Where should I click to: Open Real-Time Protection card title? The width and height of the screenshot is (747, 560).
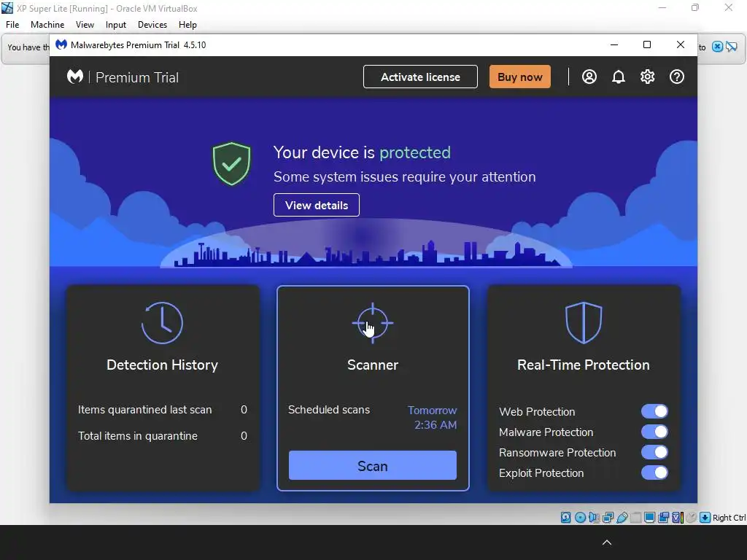pyautogui.click(x=584, y=365)
